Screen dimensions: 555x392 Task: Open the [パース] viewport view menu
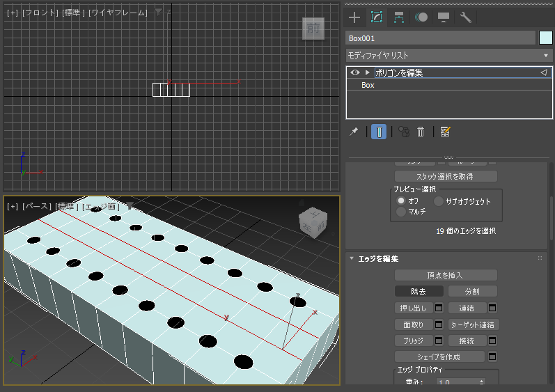click(x=37, y=206)
